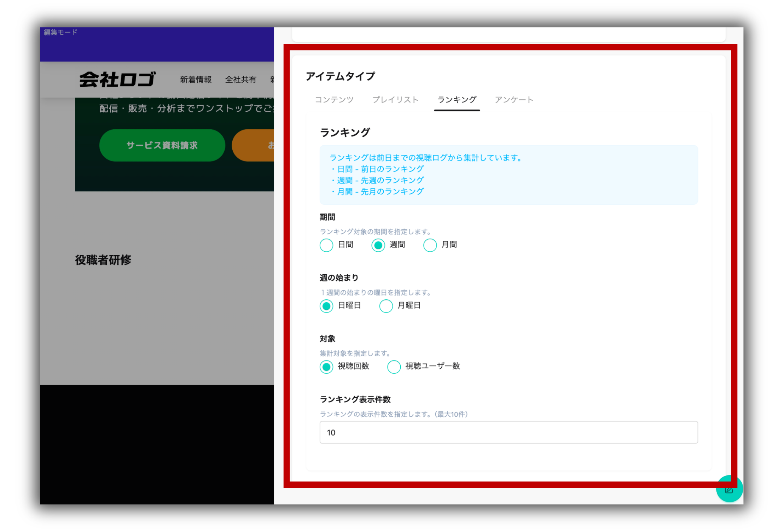This screenshot has width=784, height=532.
Task: Choose 日曜日 as the week start
Action: click(x=326, y=306)
